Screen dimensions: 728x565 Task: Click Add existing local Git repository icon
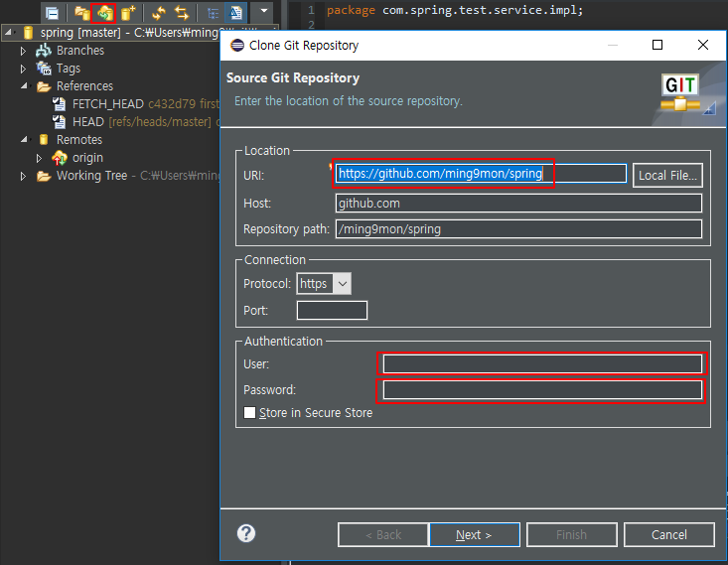coord(81,13)
